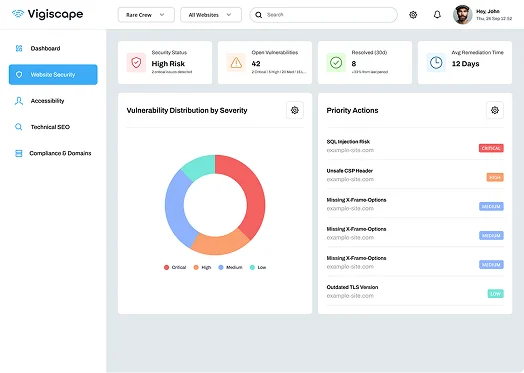The width and height of the screenshot is (524, 373).
Task: Click example-site.com under Outdated TLS Version
Action: (x=350, y=296)
